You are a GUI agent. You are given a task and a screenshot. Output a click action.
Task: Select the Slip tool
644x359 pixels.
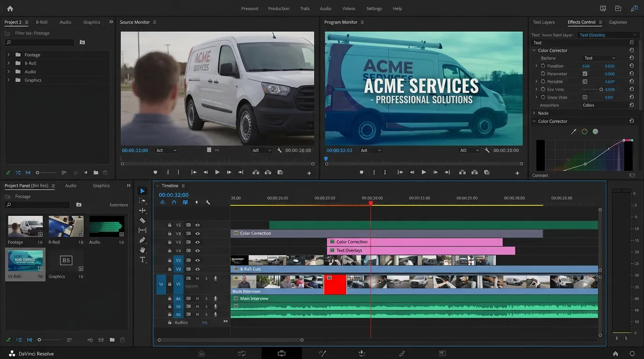tap(143, 230)
